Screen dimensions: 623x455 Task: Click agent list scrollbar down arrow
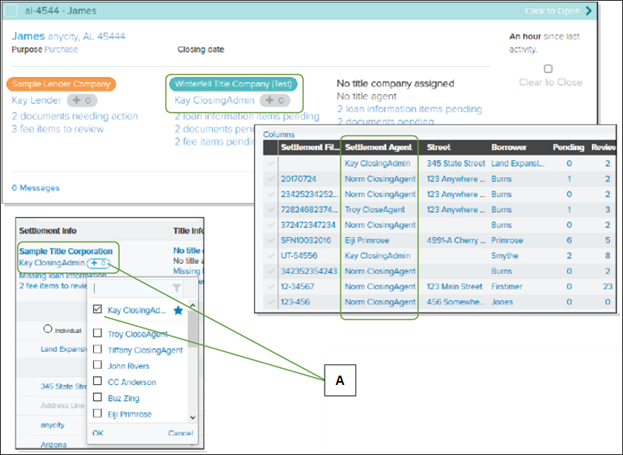193,417
